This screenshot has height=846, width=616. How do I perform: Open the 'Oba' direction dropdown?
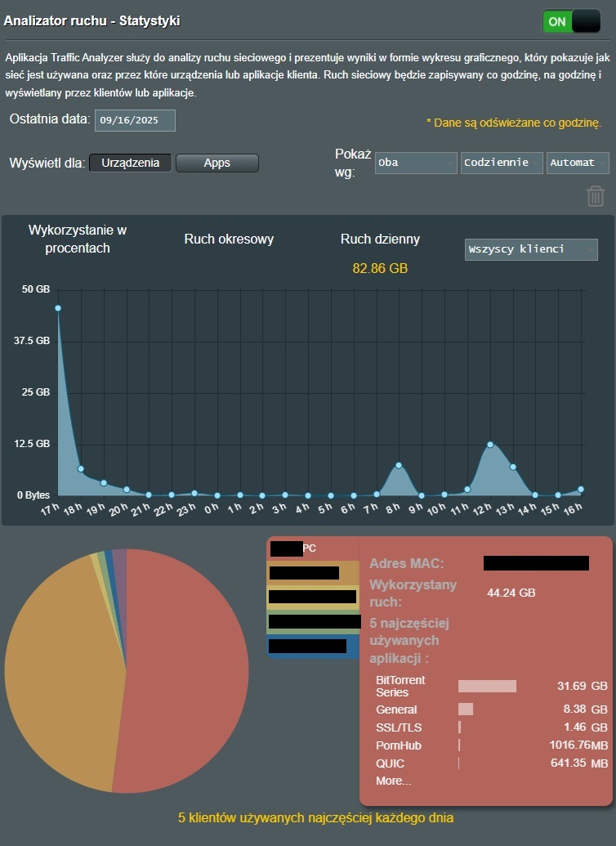point(416,163)
